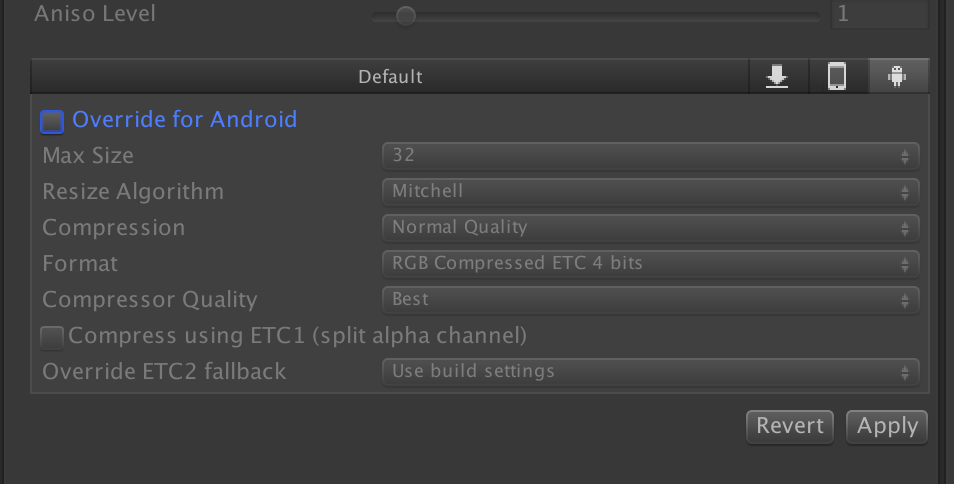Toggle Compress using ETC1 checkbox
Screen dimensions: 954x484
click(x=52, y=336)
